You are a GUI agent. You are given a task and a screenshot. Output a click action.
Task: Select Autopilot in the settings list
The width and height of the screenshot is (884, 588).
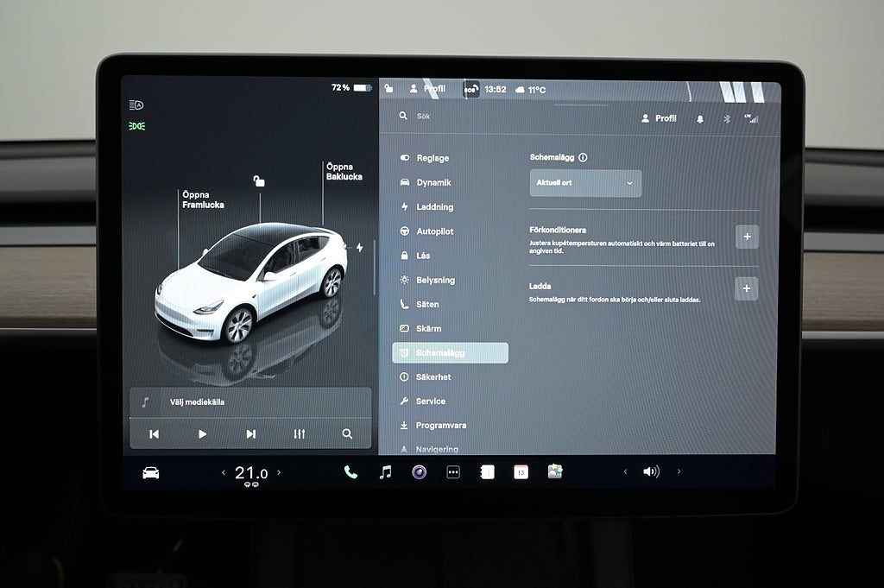[434, 231]
